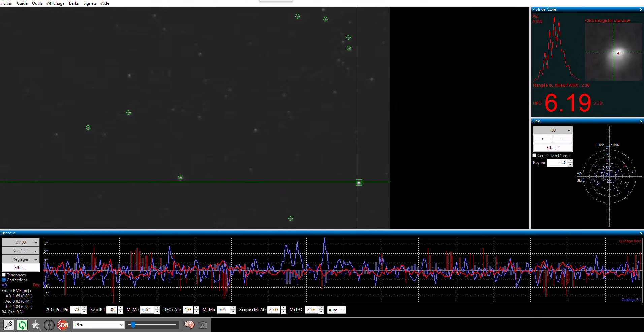Click the Mx AD 2500 field
The height and width of the screenshot is (332, 644).
pyautogui.click(x=274, y=310)
